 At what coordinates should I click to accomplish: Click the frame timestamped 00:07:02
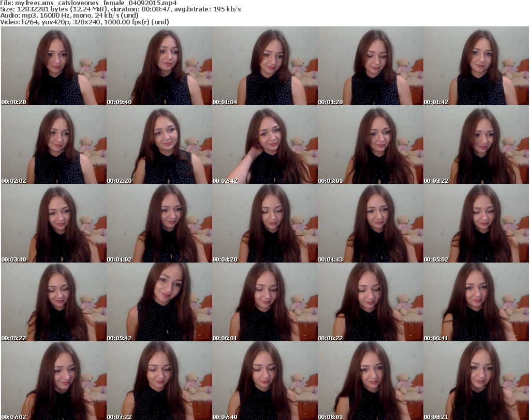pyautogui.click(x=54, y=381)
